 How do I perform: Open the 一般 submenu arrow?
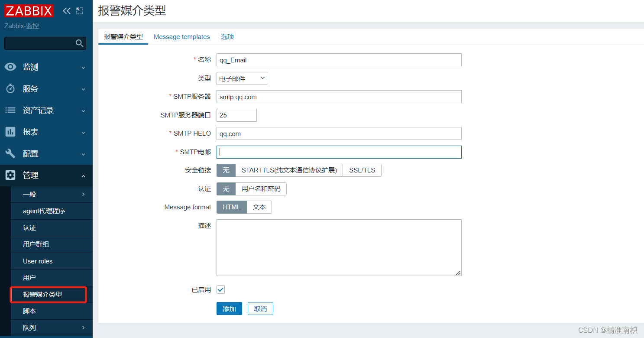[84, 194]
